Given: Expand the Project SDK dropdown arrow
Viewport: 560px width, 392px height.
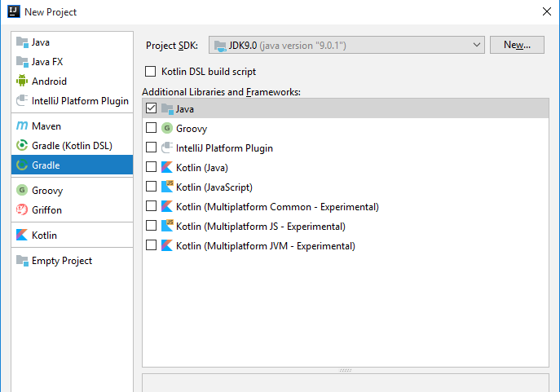Looking at the screenshot, I should 476,45.
